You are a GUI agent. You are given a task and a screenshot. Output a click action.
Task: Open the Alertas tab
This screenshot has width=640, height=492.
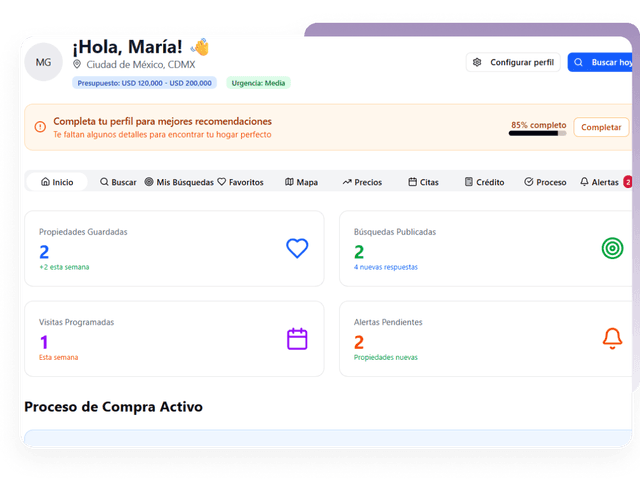[605, 182]
